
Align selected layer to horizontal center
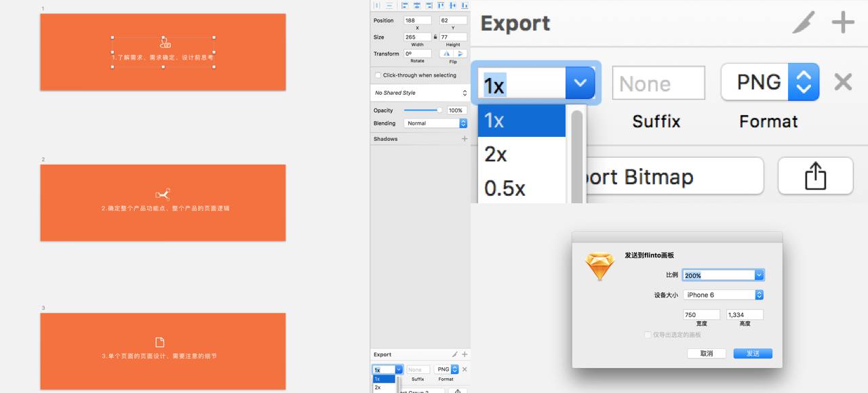coord(417,5)
